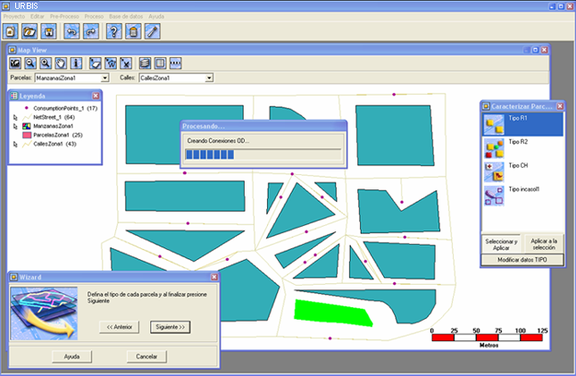Click the full extent image icon in Map View
Viewport: 576px width, 376px height.
[15, 63]
